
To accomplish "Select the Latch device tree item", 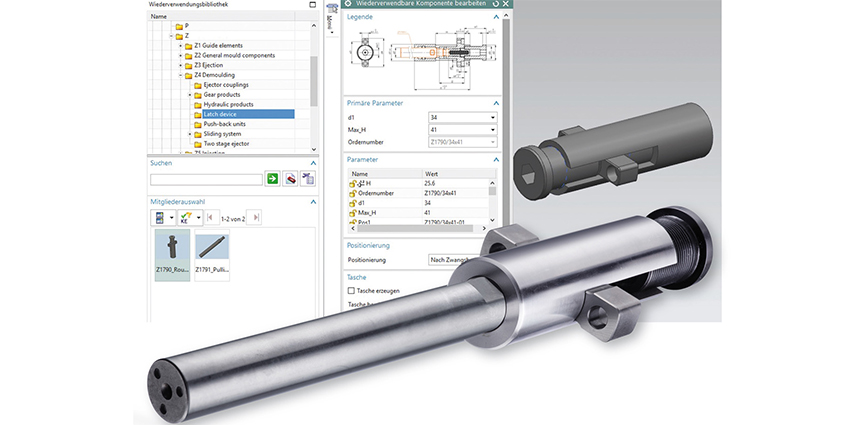I will [x=221, y=114].
